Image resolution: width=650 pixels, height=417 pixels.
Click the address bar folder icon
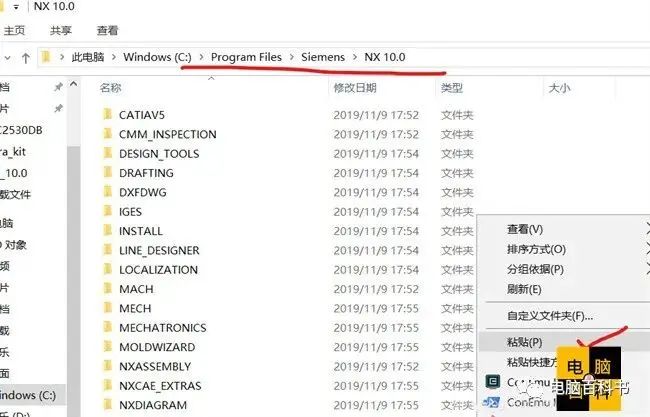pyautogui.click(x=46, y=57)
